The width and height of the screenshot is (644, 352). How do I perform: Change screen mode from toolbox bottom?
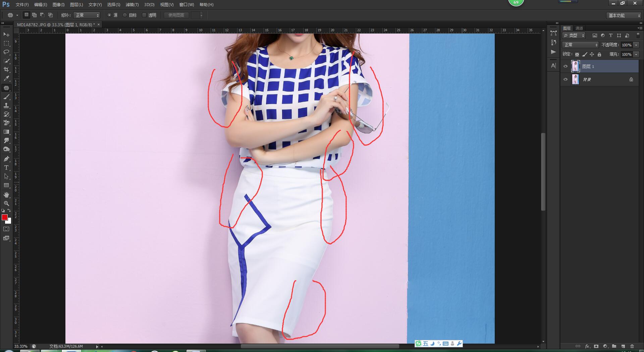pyautogui.click(x=6, y=238)
